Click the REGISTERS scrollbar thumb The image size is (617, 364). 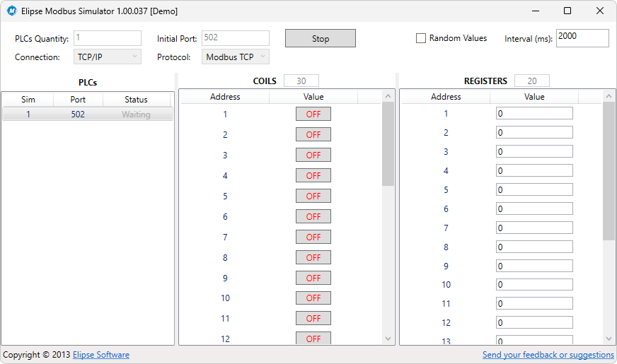pos(609,171)
